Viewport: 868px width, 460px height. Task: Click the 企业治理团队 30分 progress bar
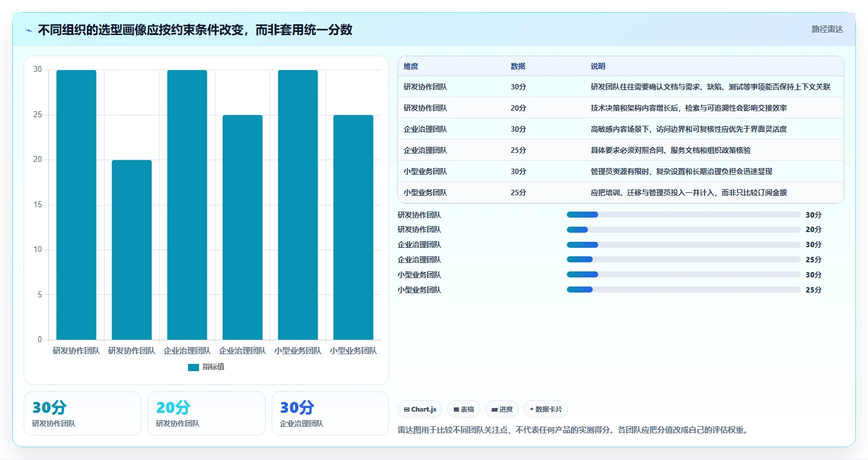click(x=684, y=245)
